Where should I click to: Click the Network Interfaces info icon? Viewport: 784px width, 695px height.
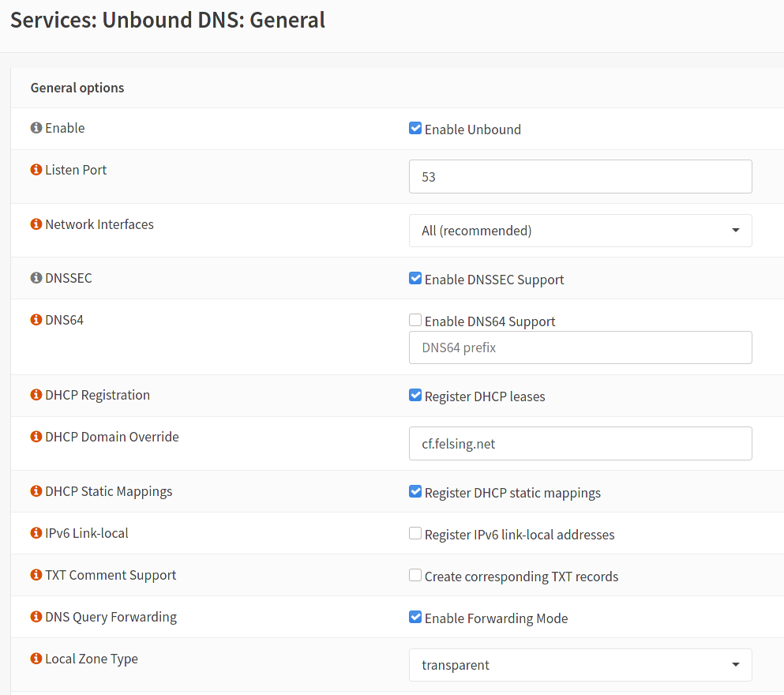tap(36, 224)
